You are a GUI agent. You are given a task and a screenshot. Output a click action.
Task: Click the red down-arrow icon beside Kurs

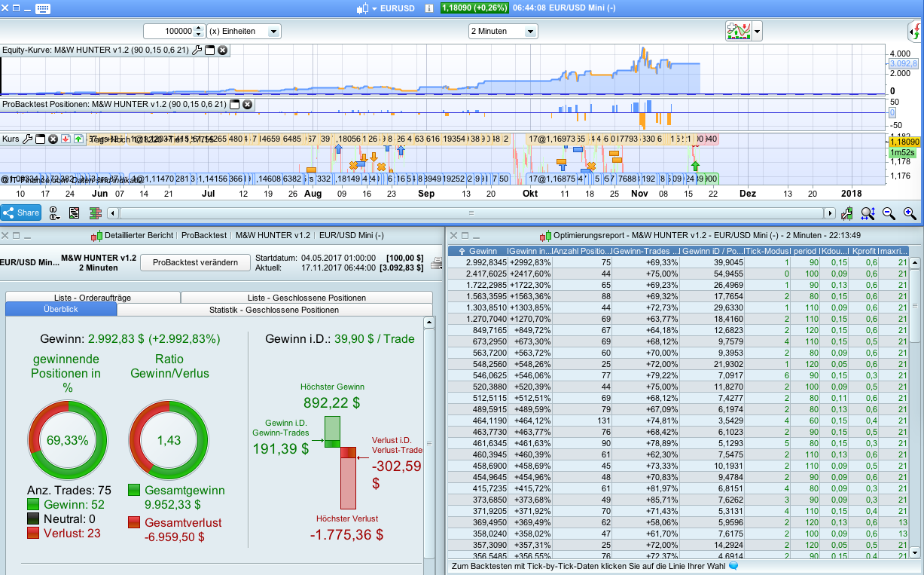pyautogui.click(x=66, y=139)
